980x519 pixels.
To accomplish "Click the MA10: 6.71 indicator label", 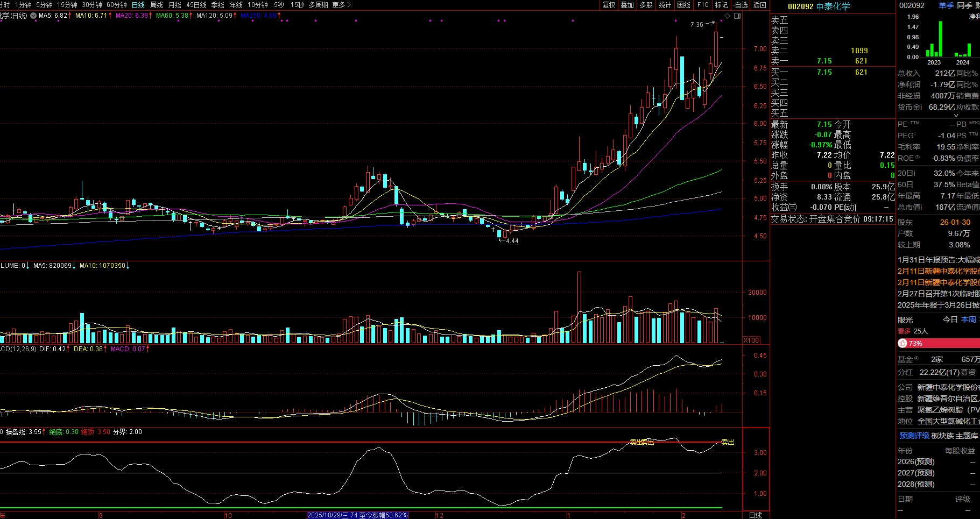I will pos(94,16).
